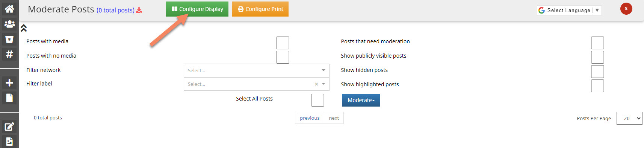Open the users group sidebar icon
644x148 pixels.
tap(9, 24)
